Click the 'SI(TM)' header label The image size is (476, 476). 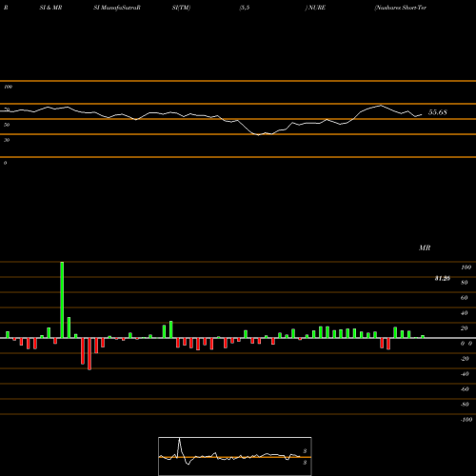coord(181,8)
